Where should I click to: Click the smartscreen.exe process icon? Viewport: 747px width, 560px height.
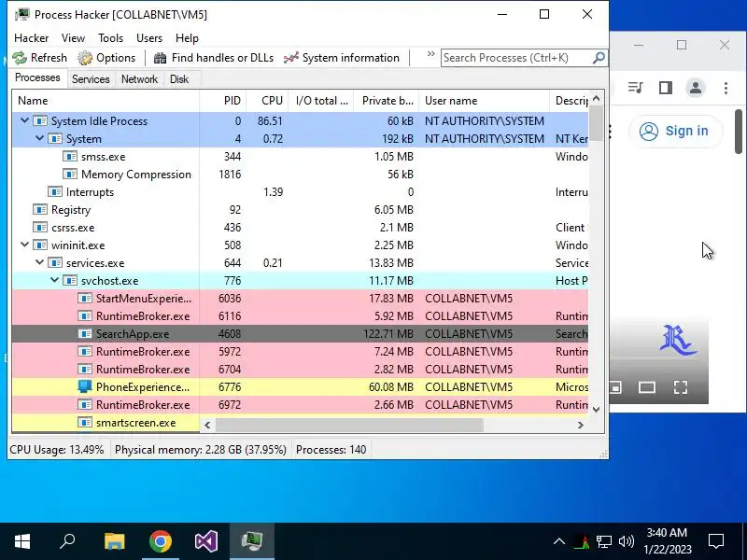click(85, 423)
